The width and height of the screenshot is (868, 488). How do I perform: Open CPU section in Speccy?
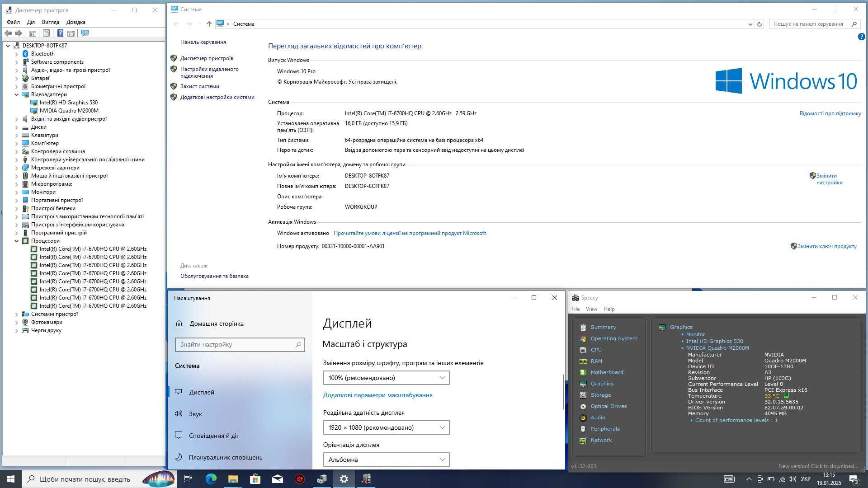pos(596,350)
